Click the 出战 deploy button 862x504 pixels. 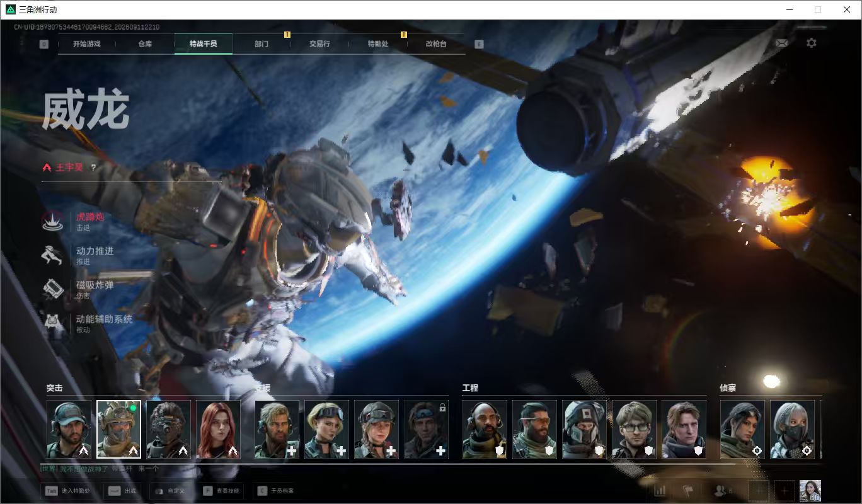121,491
